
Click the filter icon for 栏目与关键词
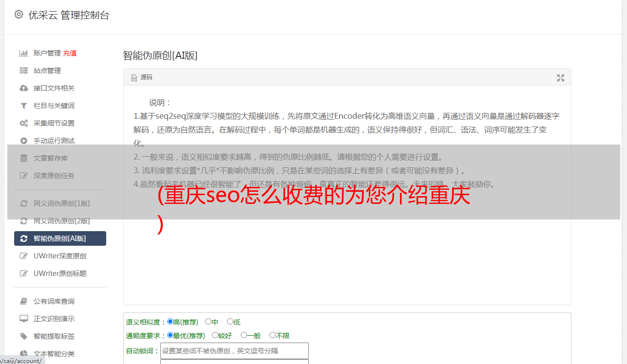coord(23,106)
